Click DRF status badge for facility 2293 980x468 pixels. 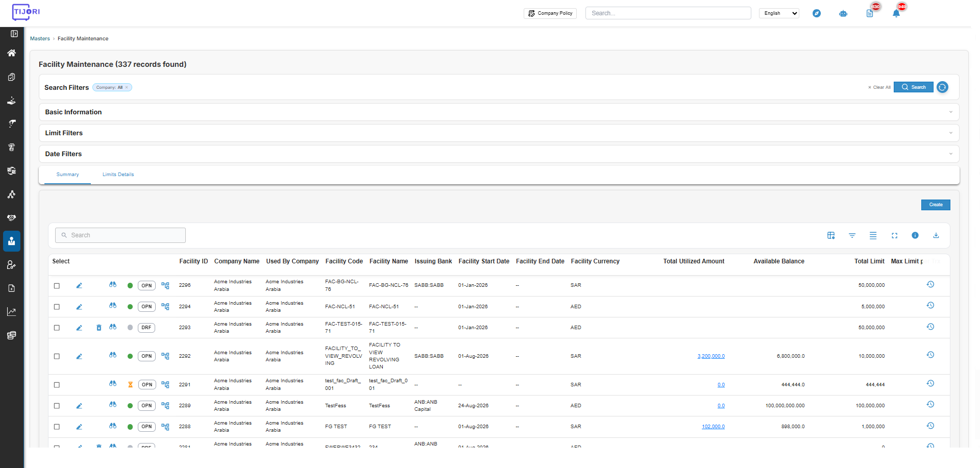click(x=146, y=328)
